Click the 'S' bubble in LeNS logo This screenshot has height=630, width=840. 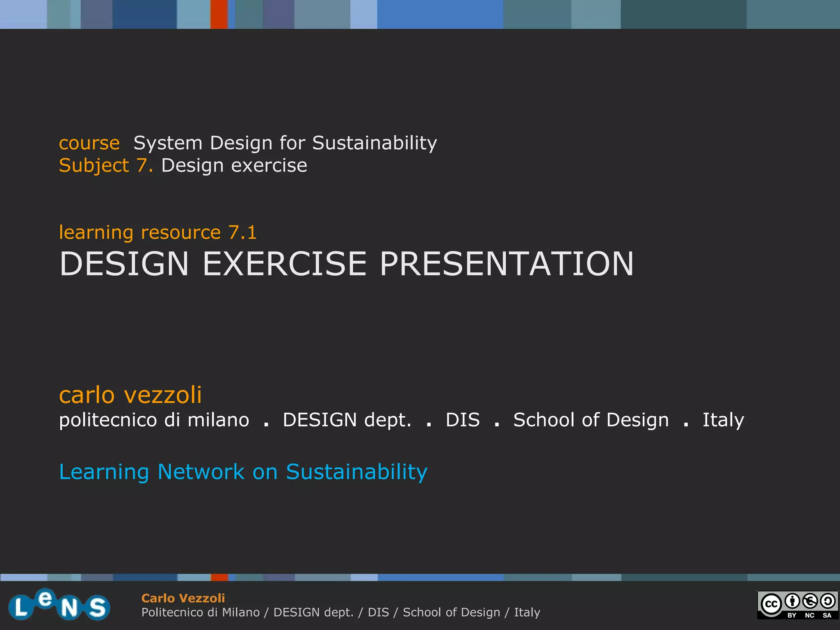coord(97,607)
